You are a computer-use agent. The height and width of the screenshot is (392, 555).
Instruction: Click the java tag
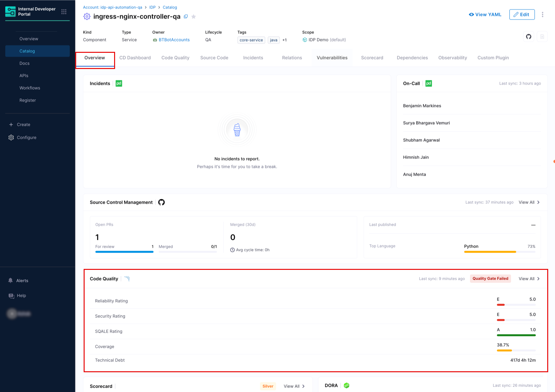coord(274,40)
